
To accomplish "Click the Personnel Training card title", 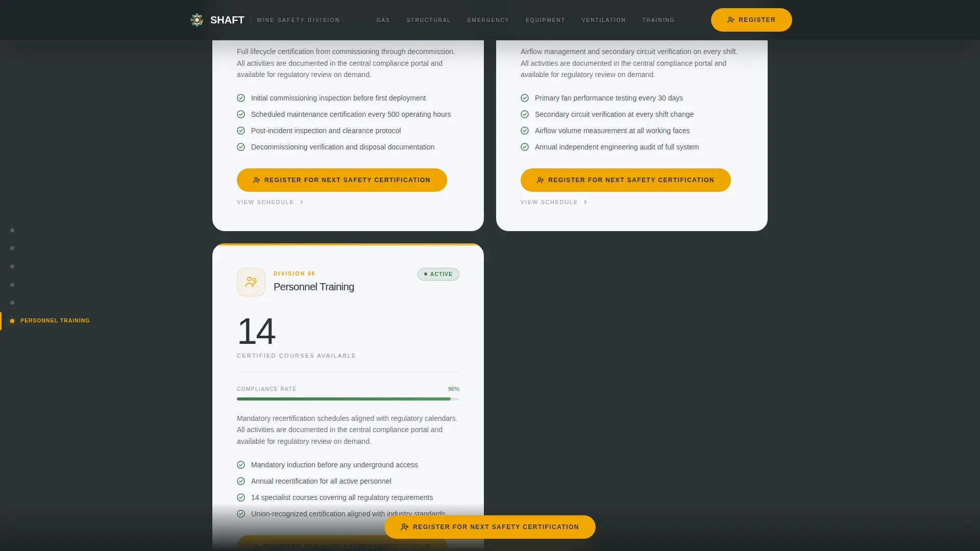I will tap(314, 287).
